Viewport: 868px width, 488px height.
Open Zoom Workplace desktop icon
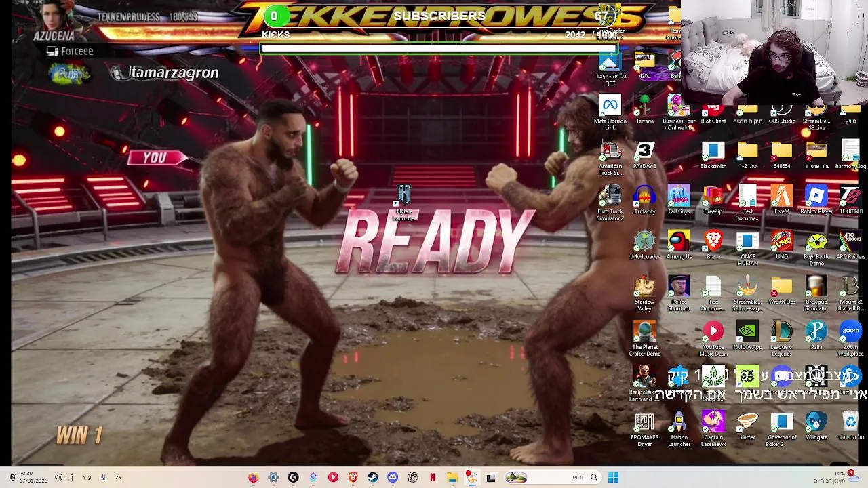[x=850, y=339]
